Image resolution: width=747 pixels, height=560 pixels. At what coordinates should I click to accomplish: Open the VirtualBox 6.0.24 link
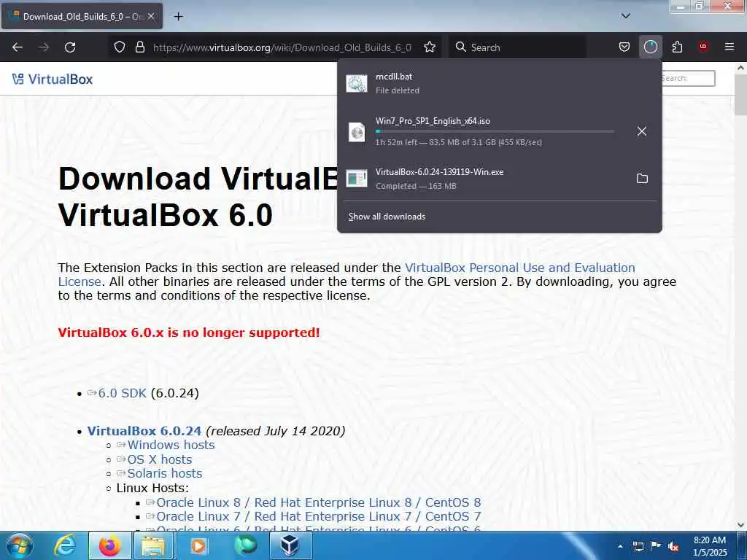point(144,431)
